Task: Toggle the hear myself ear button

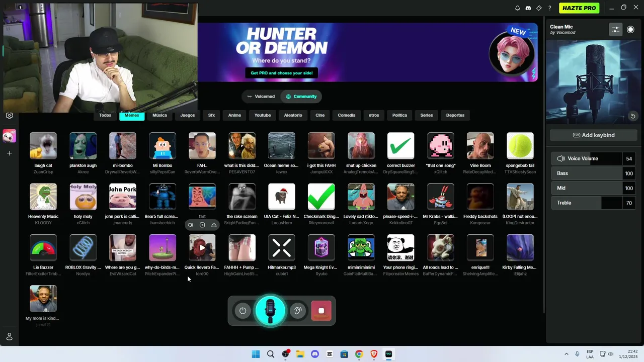Action: click(297, 311)
